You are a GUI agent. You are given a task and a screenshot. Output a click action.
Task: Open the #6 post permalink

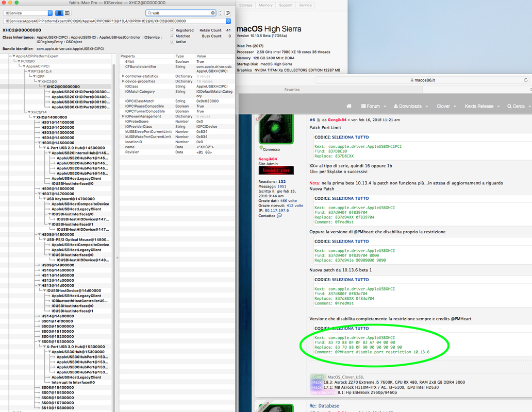pos(312,119)
